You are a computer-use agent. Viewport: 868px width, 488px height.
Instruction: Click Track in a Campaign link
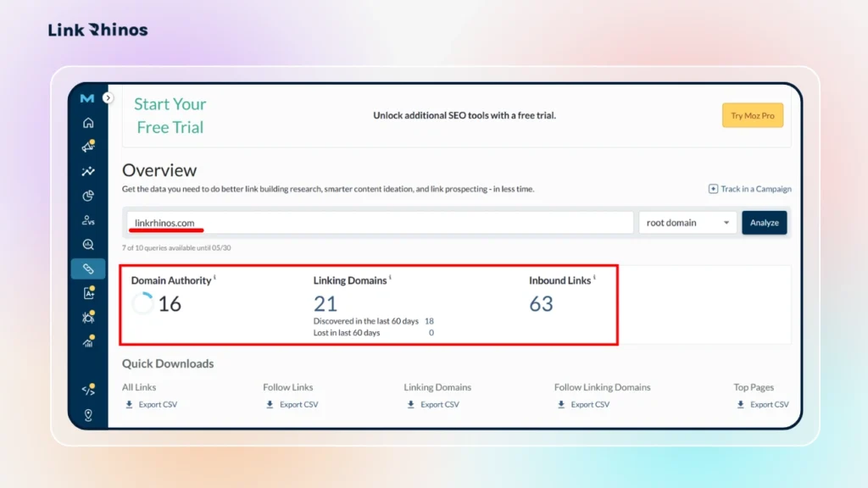click(x=755, y=189)
